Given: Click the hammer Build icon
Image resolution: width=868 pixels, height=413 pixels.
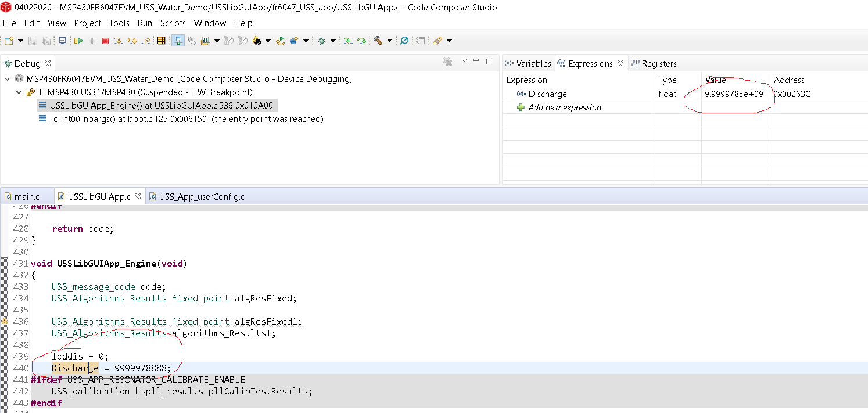Looking at the screenshot, I should tap(378, 41).
